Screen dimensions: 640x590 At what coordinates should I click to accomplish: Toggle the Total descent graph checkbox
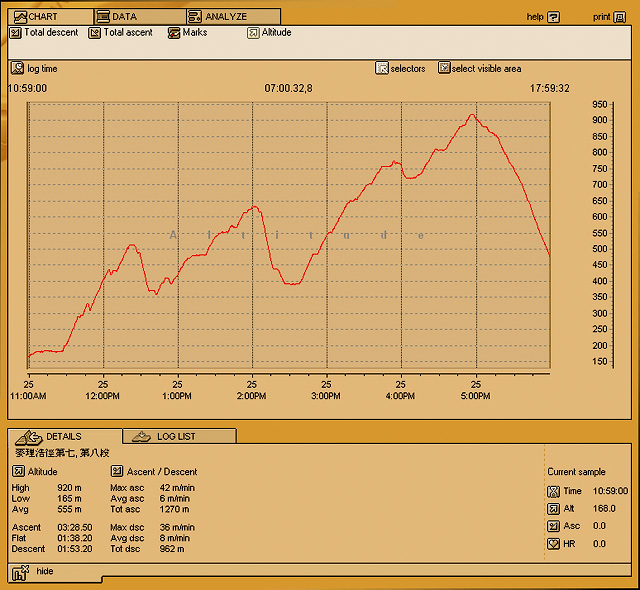[x=16, y=33]
